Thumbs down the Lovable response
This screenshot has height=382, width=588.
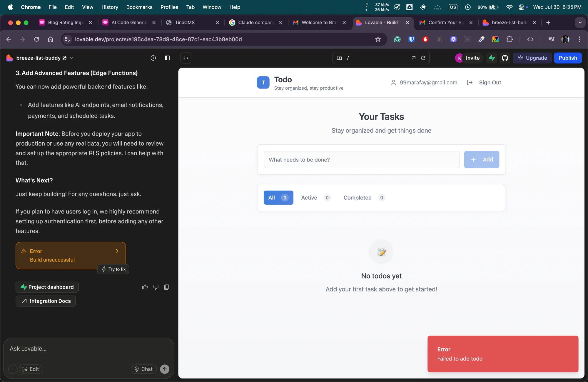click(x=156, y=287)
